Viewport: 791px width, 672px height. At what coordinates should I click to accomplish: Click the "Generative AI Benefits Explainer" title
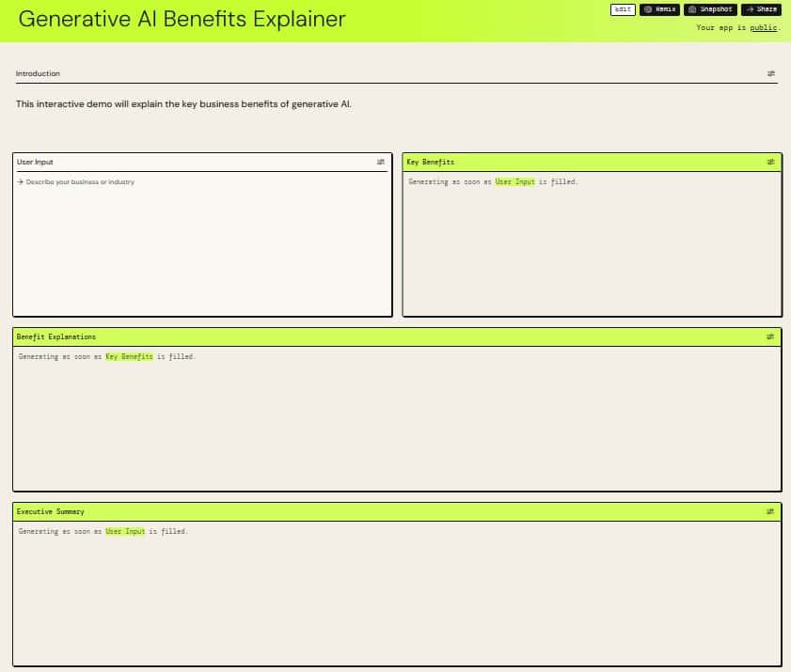[x=182, y=19]
